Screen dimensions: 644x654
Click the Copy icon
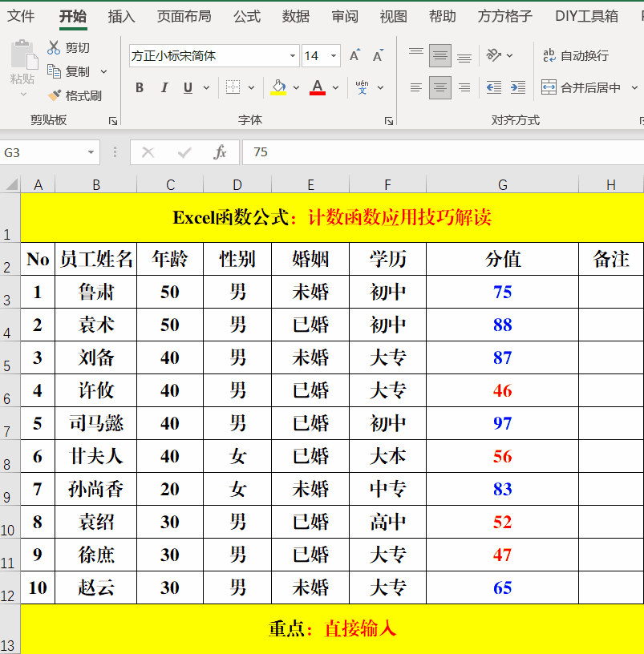point(54,71)
